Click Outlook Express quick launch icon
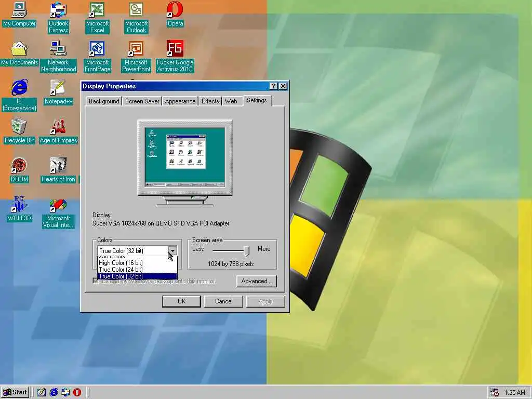The height and width of the screenshot is (399, 532). [x=65, y=392]
